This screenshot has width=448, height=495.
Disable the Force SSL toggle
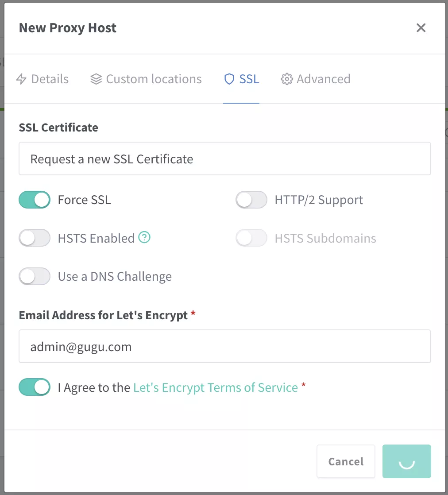[35, 200]
